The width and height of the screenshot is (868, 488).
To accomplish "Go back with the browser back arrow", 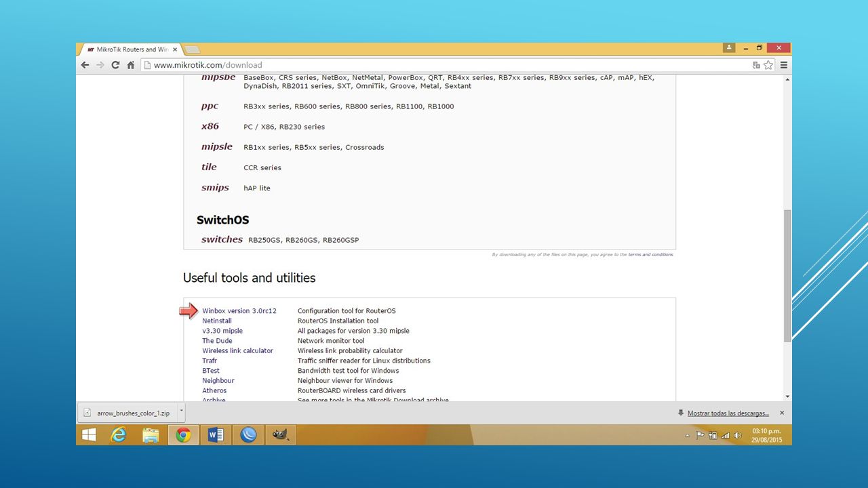I will click(85, 65).
